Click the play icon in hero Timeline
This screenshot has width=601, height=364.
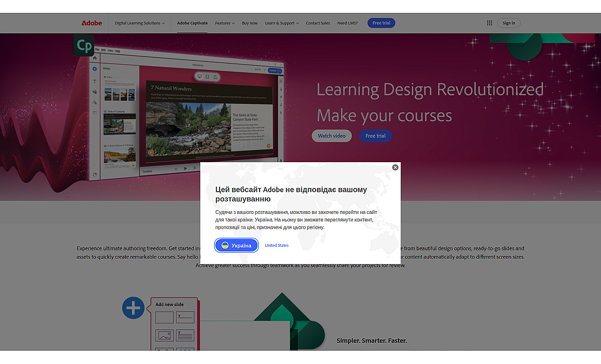[185, 169]
